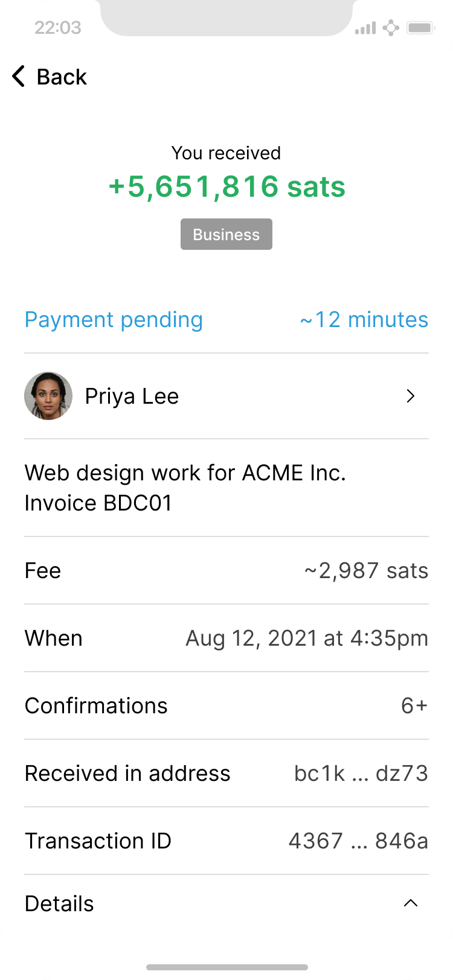This screenshot has width=453, height=980.
Task: Tap the fee amount ~2,987 sats
Action: 367,570
